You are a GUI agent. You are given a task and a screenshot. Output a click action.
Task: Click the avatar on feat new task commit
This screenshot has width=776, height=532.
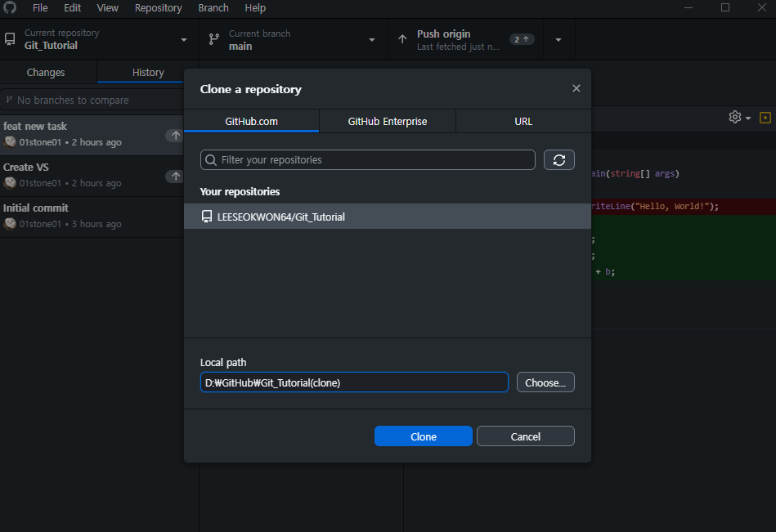click(10, 142)
